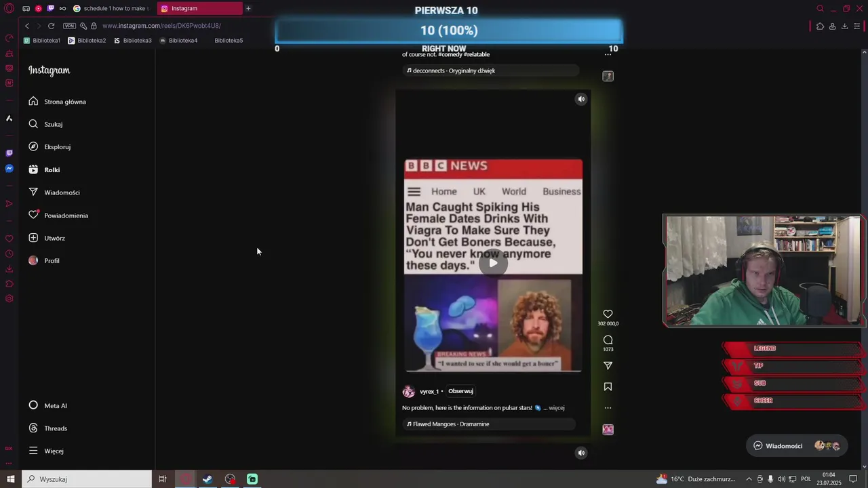Open pinned YouTube Music tab

pyautogui.click(x=38, y=9)
